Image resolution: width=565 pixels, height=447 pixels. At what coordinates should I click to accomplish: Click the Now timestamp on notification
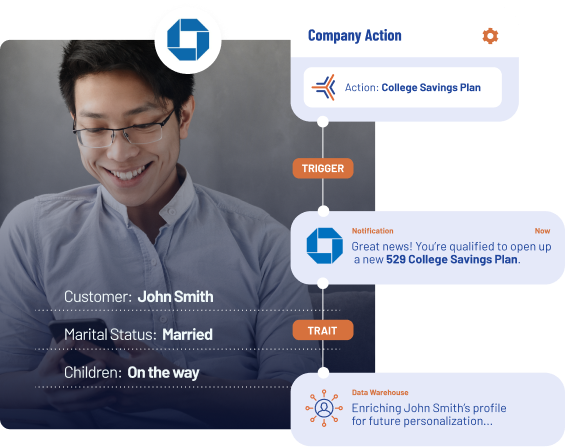[542, 231]
